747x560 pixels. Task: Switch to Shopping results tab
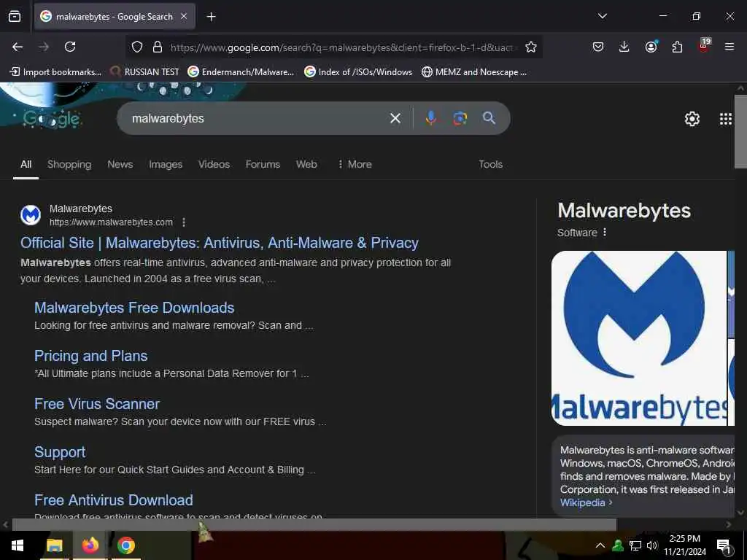69,164
